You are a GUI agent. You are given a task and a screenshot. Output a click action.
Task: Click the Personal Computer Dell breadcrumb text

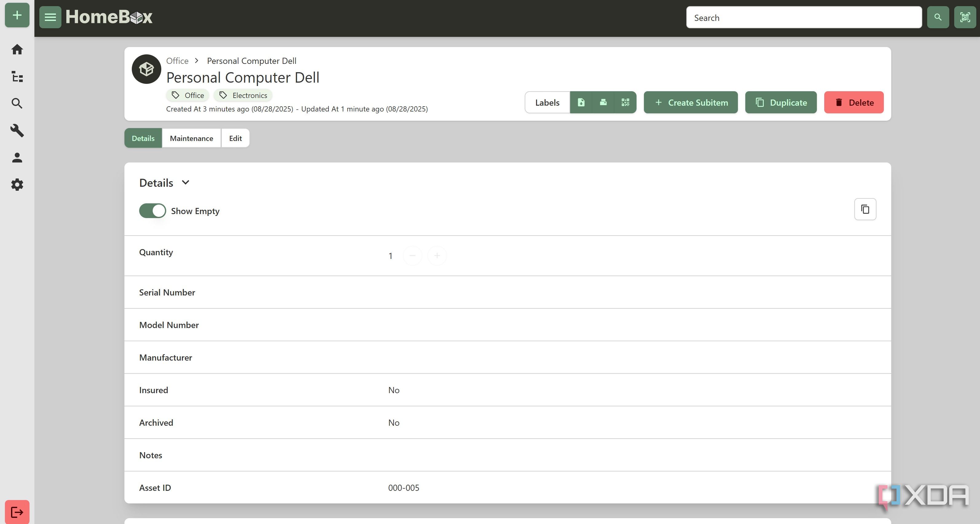pyautogui.click(x=252, y=61)
